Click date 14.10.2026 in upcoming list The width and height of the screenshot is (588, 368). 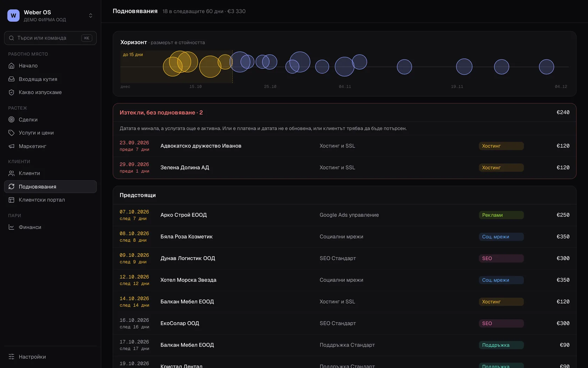pos(134,299)
